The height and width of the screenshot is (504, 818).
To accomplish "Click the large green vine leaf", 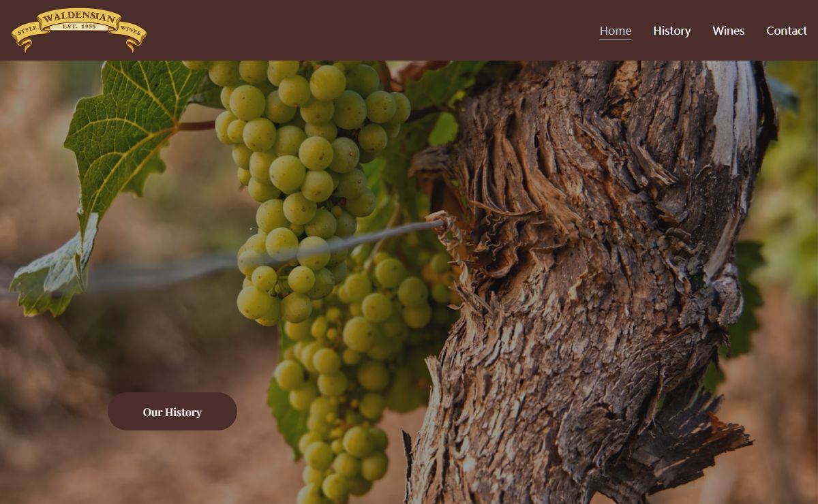I will 130,136.
